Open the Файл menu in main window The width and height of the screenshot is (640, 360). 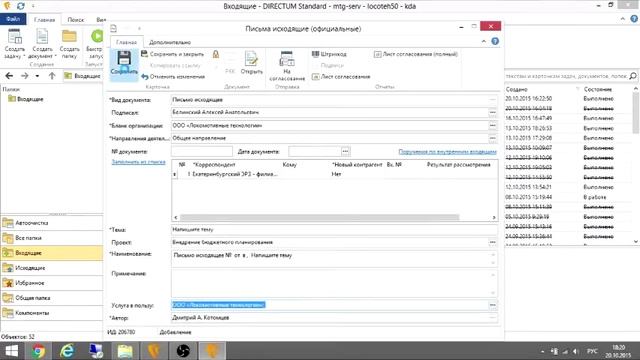coord(13,19)
